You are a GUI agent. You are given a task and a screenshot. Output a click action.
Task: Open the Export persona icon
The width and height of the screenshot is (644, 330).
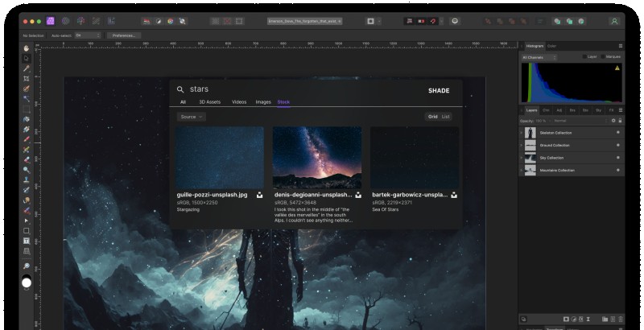click(111, 21)
